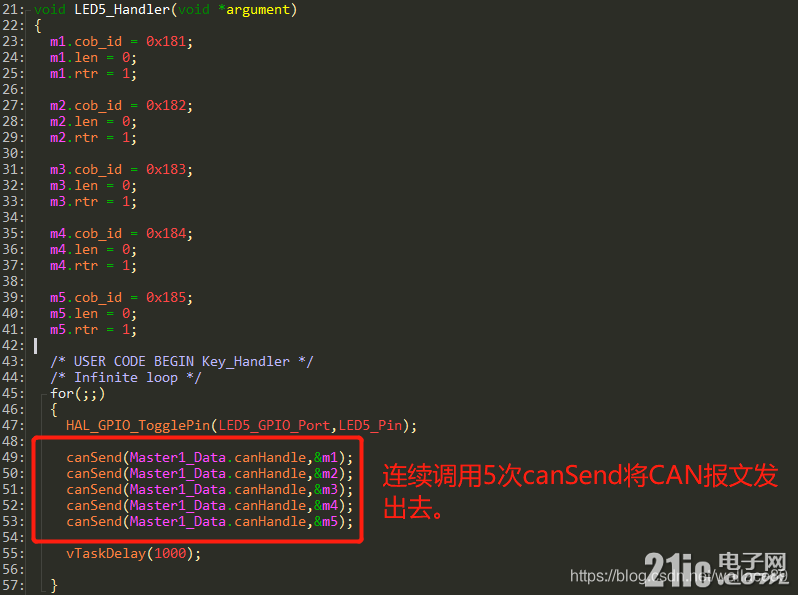Viewport: 798px width, 595px height.
Task: Click the Infinite loop comment
Action: [x=126, y=378]
